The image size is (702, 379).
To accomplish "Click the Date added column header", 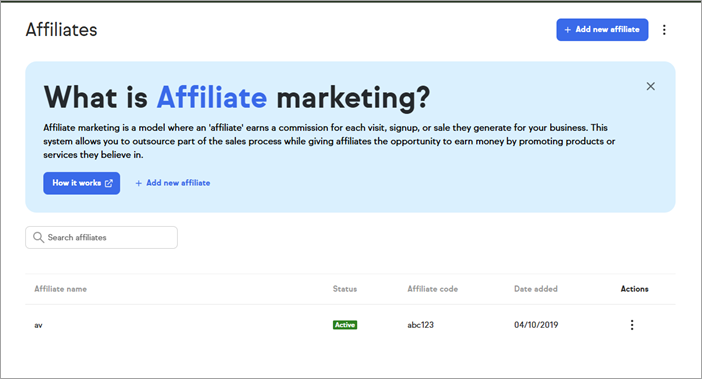I will click(535, 289).
